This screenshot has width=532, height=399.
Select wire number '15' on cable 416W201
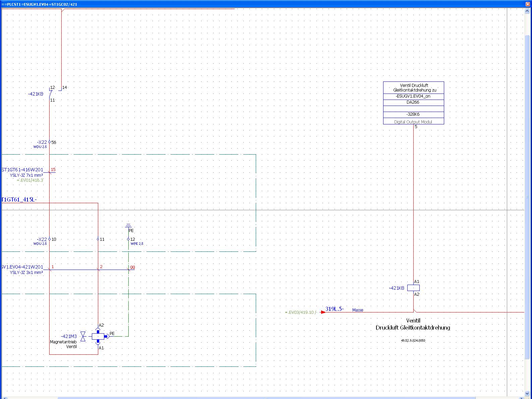coord(53,170)
